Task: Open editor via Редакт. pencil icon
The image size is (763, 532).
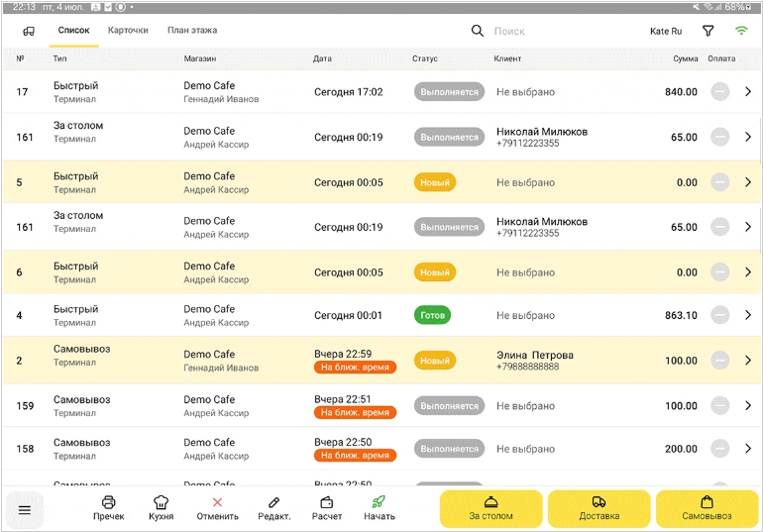Action: coord(273,503)
